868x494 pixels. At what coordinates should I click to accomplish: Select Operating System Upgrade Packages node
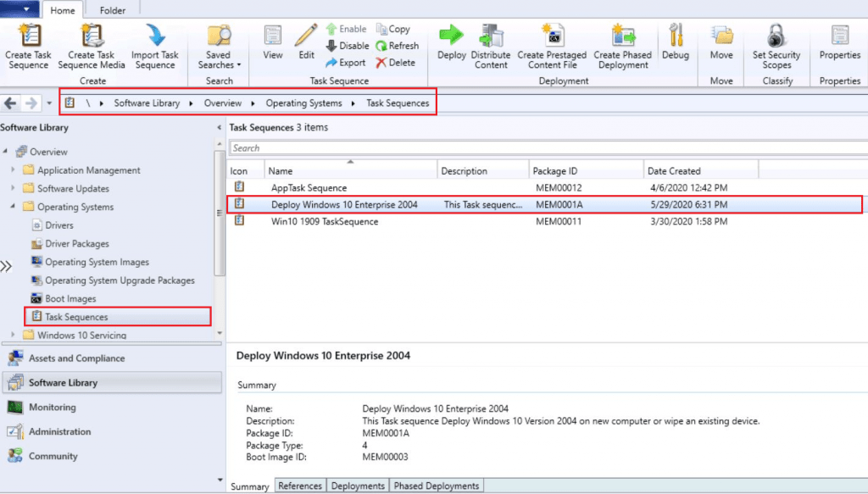click(x=120, y=280)
